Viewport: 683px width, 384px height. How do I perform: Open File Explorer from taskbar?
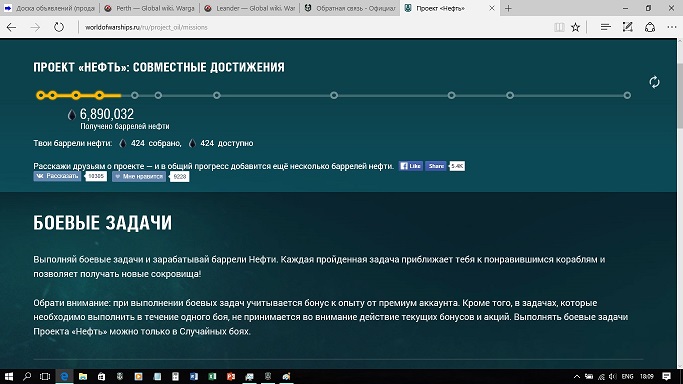83,377
